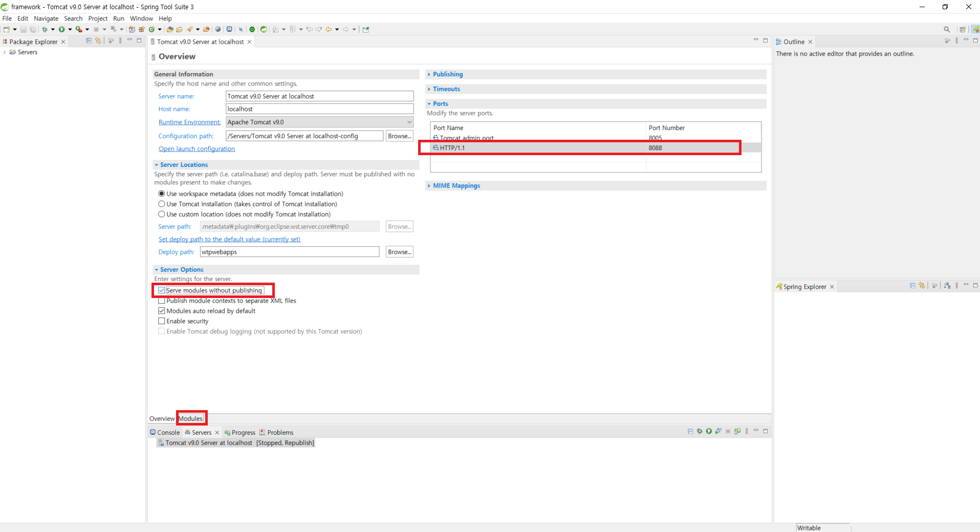
Task: Click Browse next to Deploy path
Action: point(400,252)
